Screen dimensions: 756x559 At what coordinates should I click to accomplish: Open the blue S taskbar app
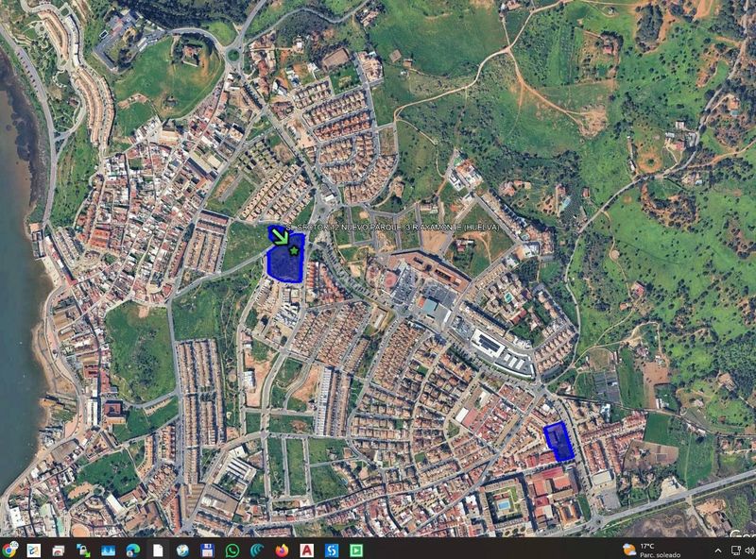pos(332,550)
